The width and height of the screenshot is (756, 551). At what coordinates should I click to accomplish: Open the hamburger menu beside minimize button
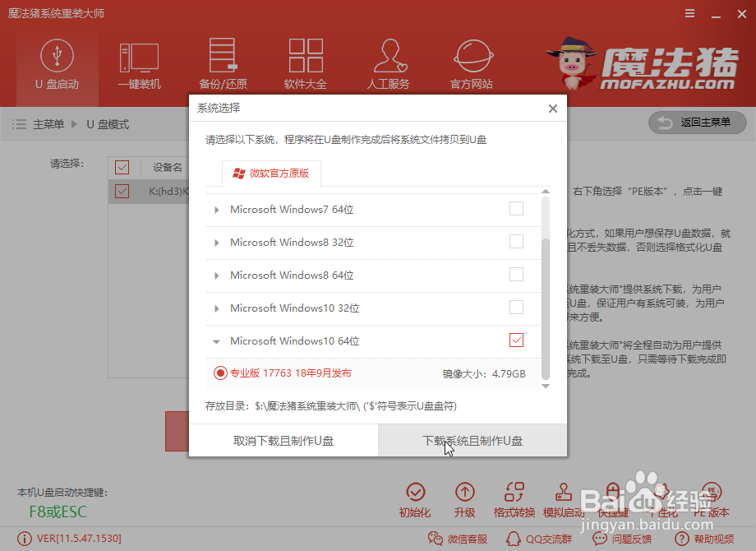coord(689,13)
